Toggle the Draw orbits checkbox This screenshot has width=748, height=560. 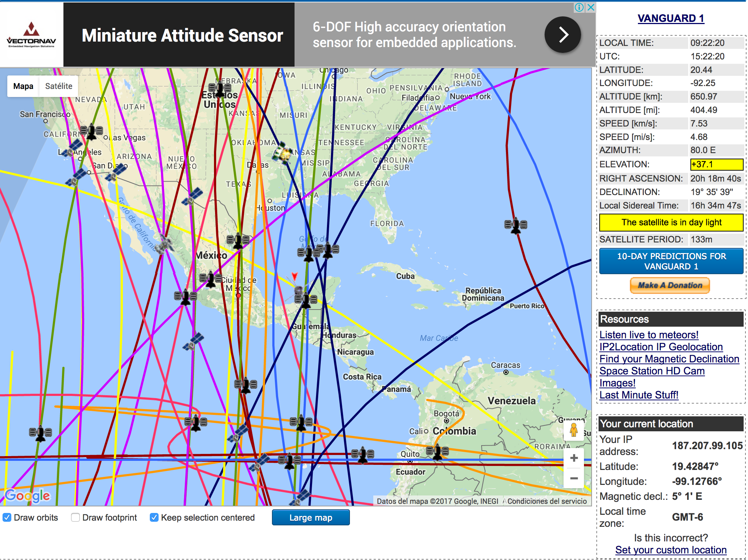pos(7,517)
